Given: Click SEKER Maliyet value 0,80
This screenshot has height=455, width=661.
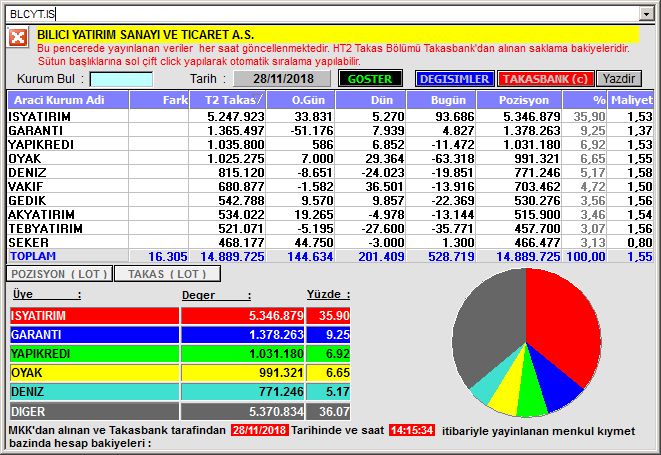Looking at the screenshot, I should pyautogui.click(x=640, y=242).
